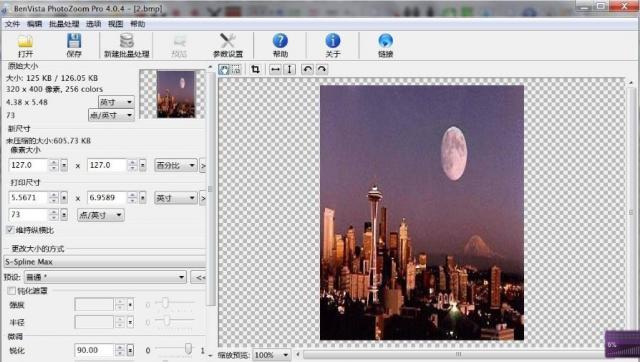Select the hand pan tool above the preview
This screenshot has height=362, width=640.
(224, 69)
